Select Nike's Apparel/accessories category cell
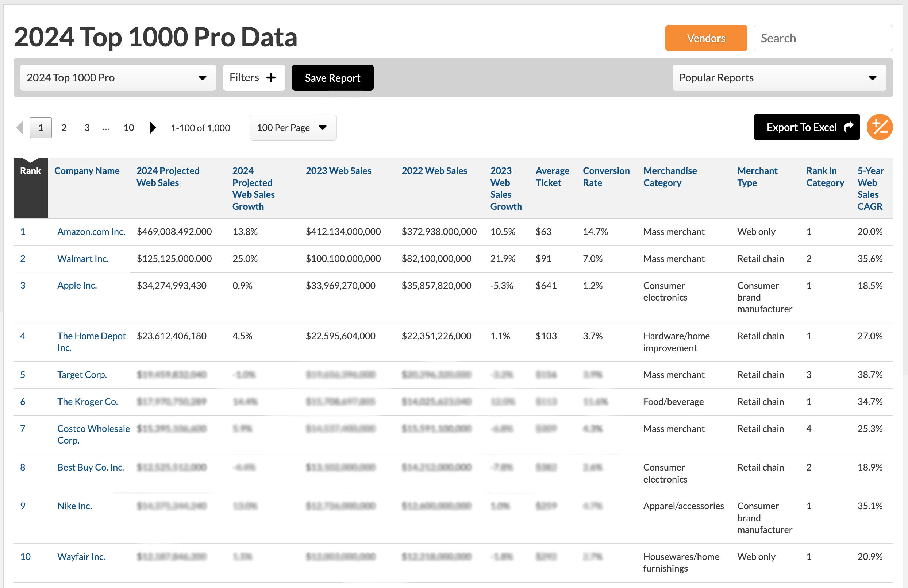The image size is (908, 588). pos(683,506)
